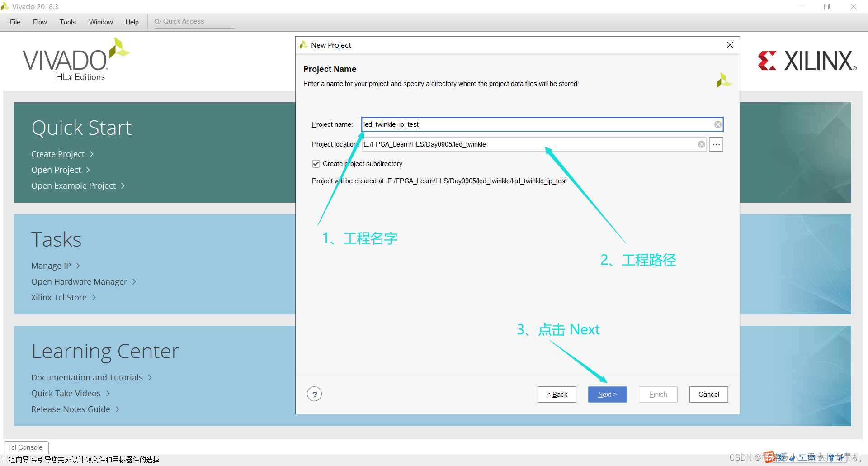The height and width of the screenshot is (466, 868).
Task: Click the Cancel button
Action: click(708, 395)
